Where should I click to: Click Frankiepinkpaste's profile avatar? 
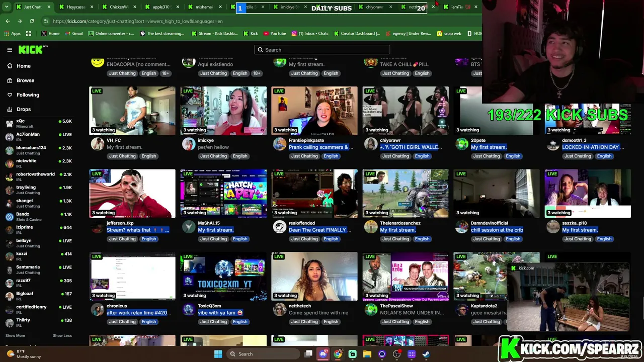tap(280, 144)
